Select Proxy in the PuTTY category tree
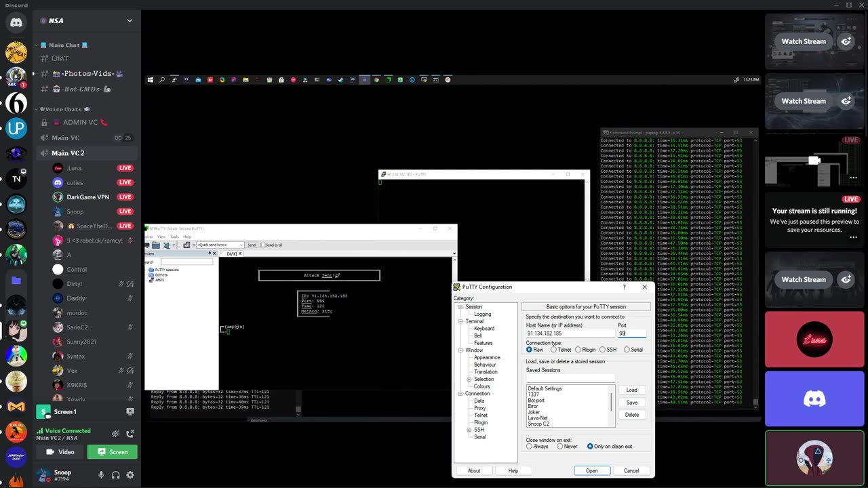 480,408
